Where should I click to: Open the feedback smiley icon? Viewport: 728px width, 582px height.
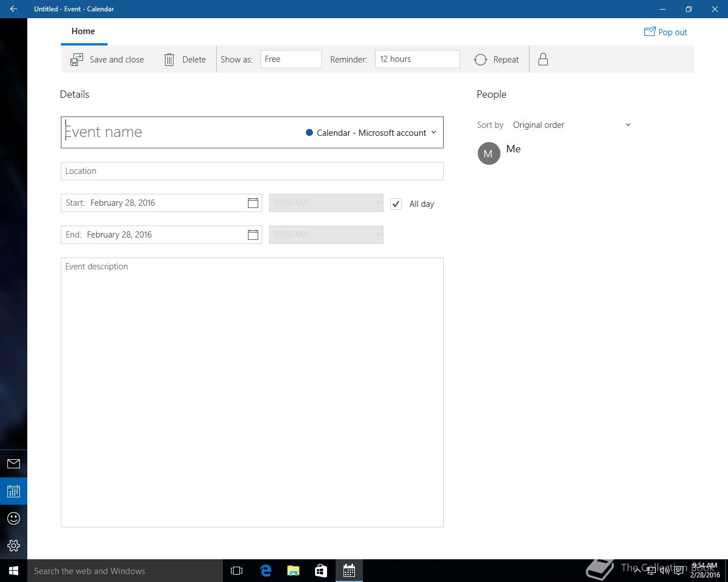click(x=14, y=518)
